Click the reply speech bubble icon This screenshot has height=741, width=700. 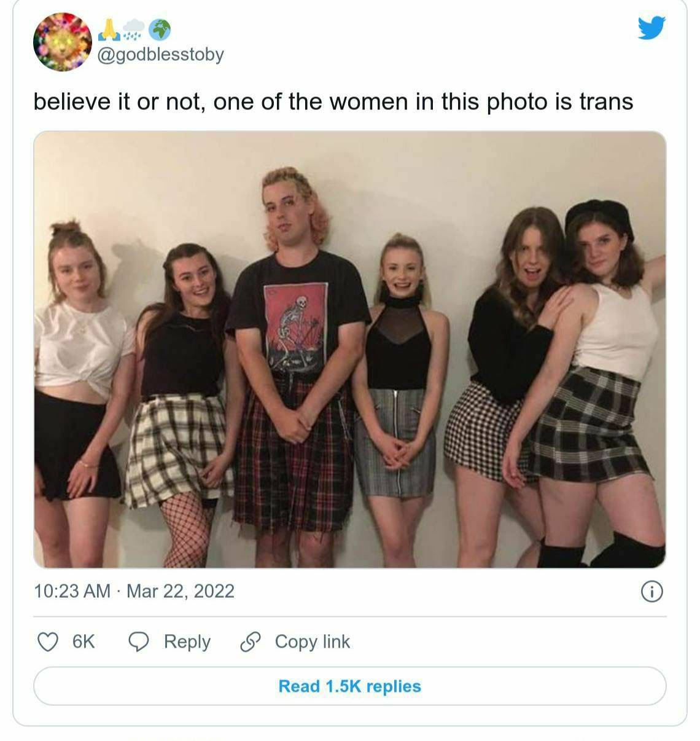point(139,642)
